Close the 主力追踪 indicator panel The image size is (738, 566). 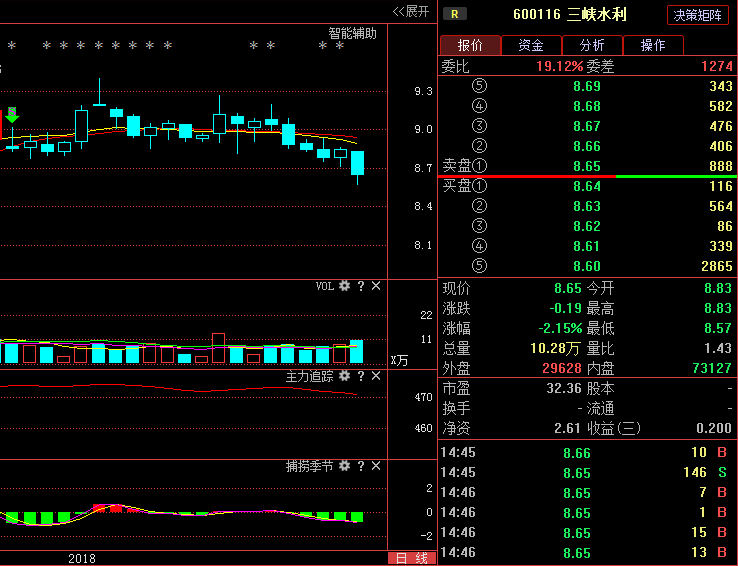376,376
